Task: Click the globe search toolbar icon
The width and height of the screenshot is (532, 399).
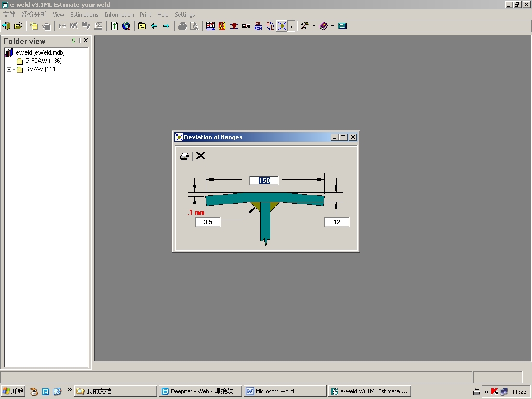Action: 126,26
